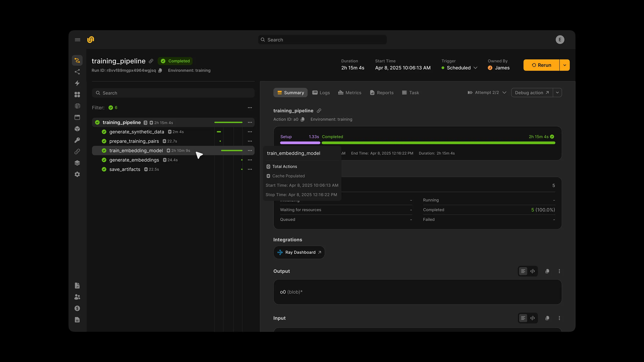This screenshot has height=362, width=644.
Task: Click the train_embedding_model progress bar
Action: [x=231, y=150]
